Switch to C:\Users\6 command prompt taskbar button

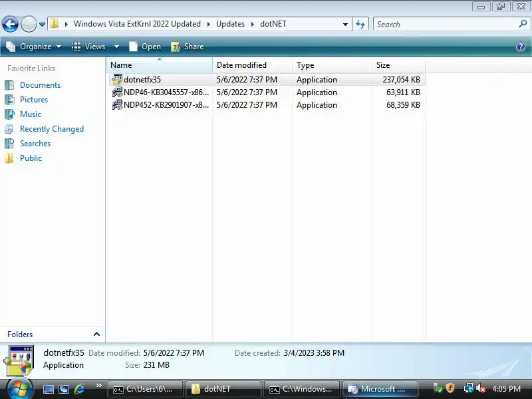pos(145,389)
